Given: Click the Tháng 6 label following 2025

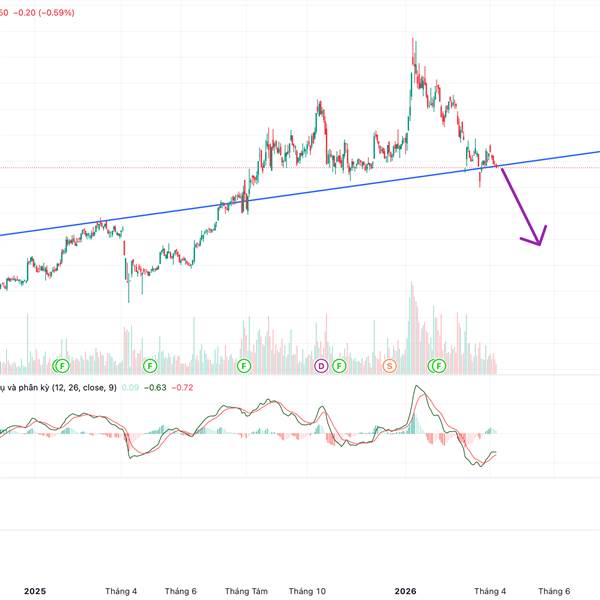Looking at the screenshot, I should [181, 591].
